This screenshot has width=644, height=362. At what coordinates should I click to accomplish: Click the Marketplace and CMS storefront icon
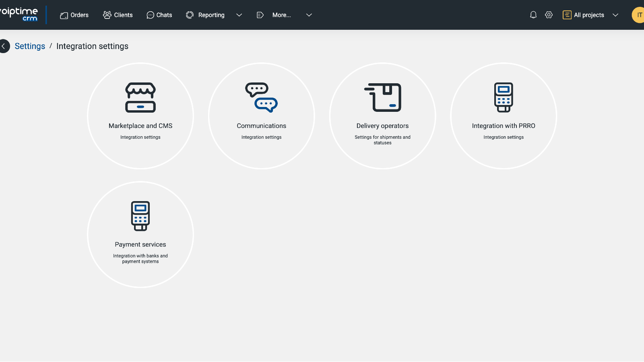pyautogui.click(x=140, y=97)
